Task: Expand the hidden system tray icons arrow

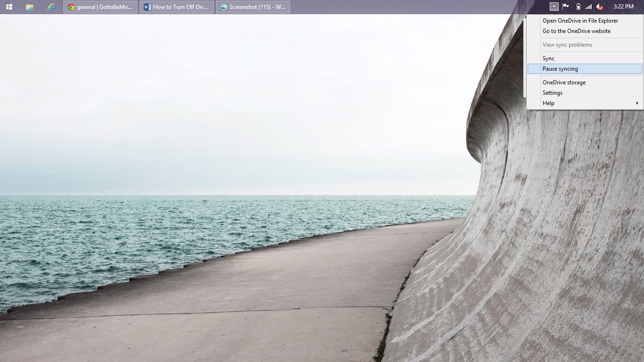Action: click(554, 7)
